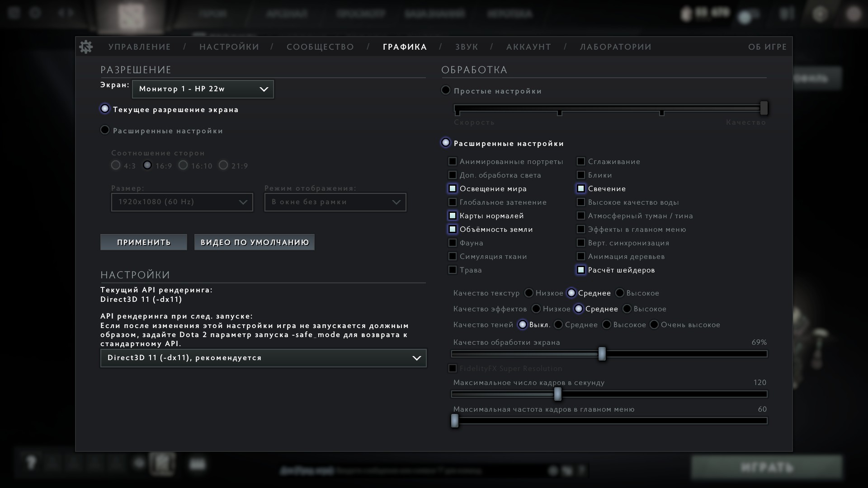Screen dimensions: 868x488
Task: Click the ПРИМЕНИТЬ button
Action: [144, 242]
